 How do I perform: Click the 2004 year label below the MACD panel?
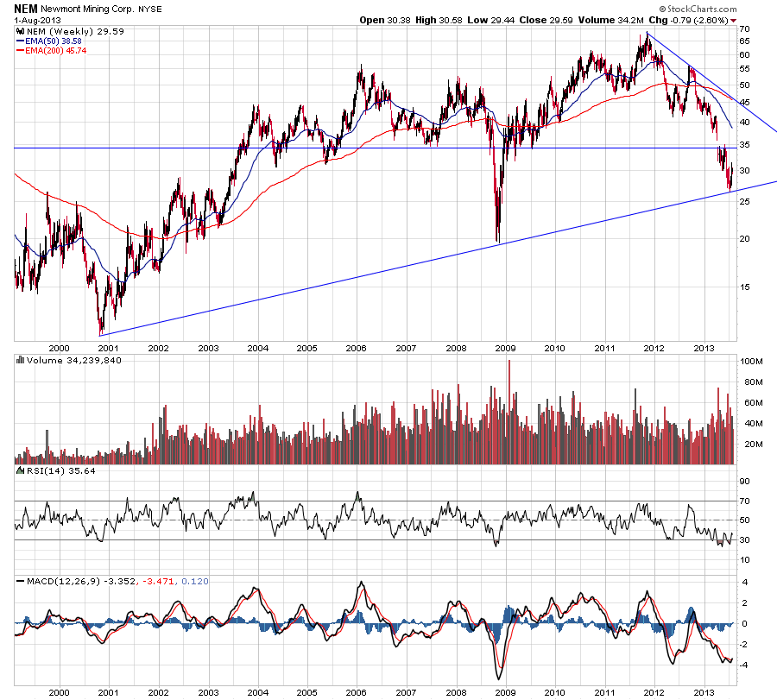257,692
